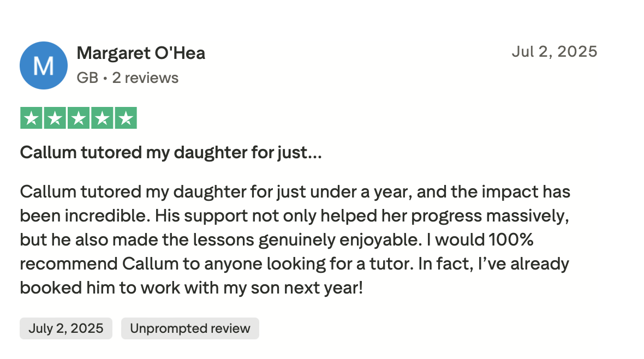This screenshot has height=359, width=644.
Task: Click the second green rating star
Action: point(55,118)
